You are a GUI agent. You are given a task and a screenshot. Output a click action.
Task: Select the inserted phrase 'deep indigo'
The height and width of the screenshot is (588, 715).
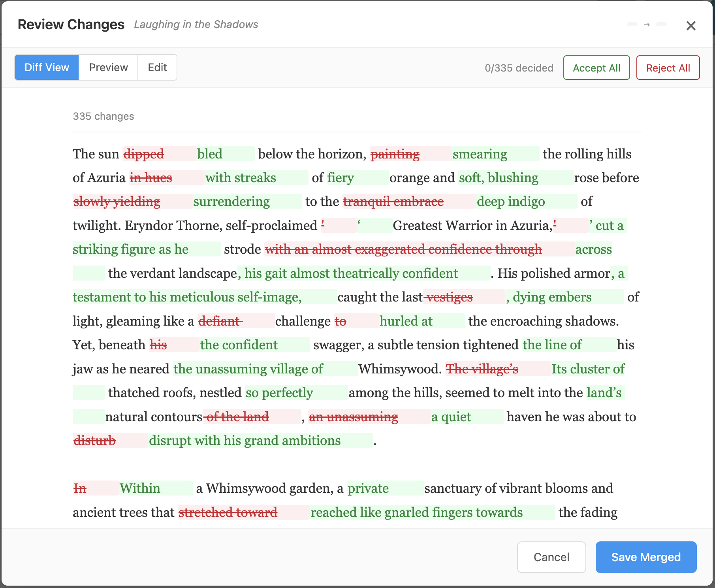point(510,202)
